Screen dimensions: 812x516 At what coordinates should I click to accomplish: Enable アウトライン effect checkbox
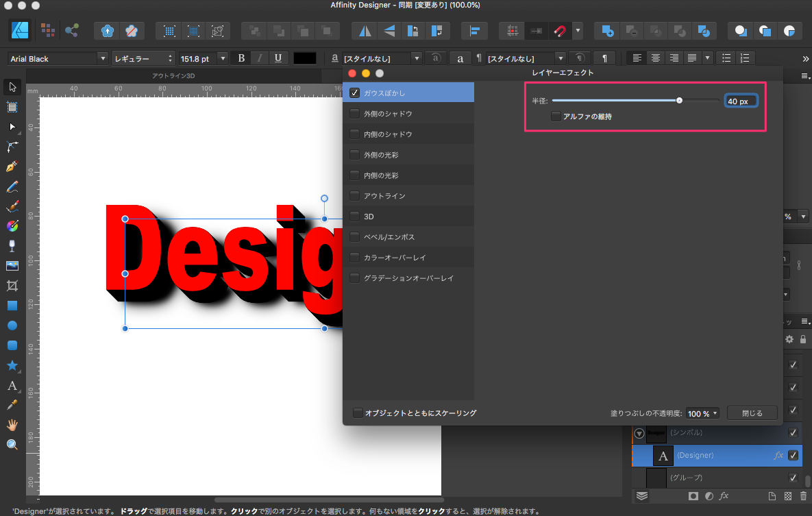point(355,196)
